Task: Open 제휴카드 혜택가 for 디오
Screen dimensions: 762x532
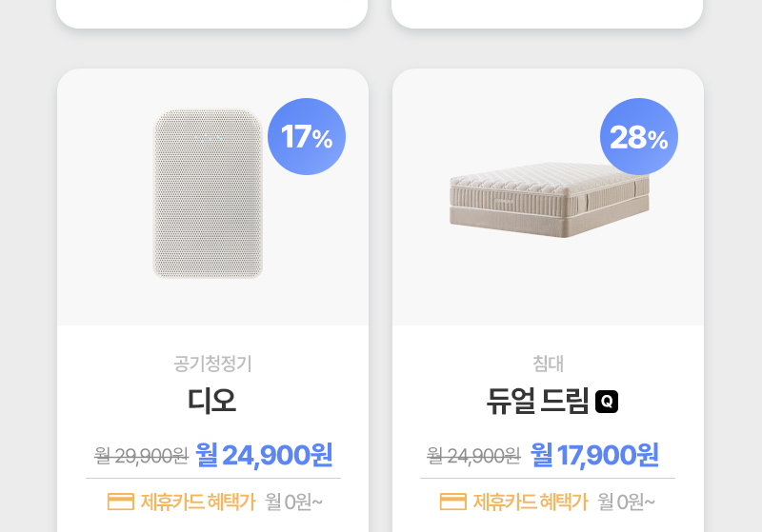Action: (198, 502)
